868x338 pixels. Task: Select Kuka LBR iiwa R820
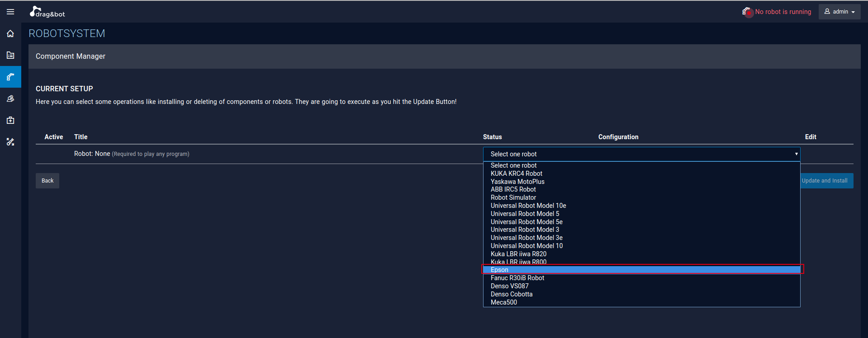641,254
